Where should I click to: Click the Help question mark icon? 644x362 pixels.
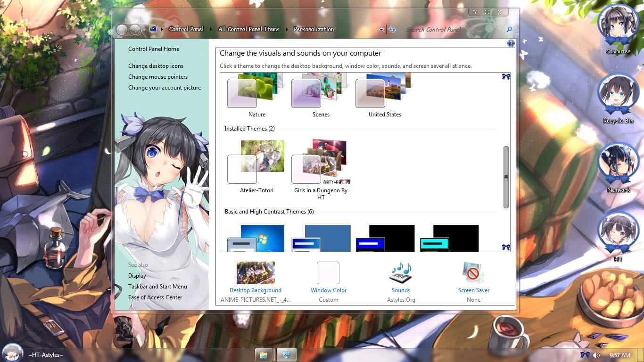[511, 43]
